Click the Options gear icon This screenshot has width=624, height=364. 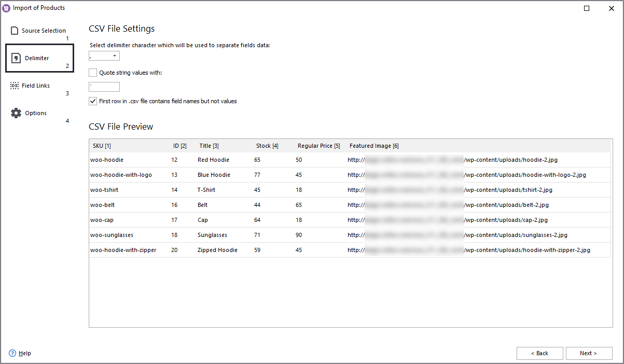(x=16, y=113)
